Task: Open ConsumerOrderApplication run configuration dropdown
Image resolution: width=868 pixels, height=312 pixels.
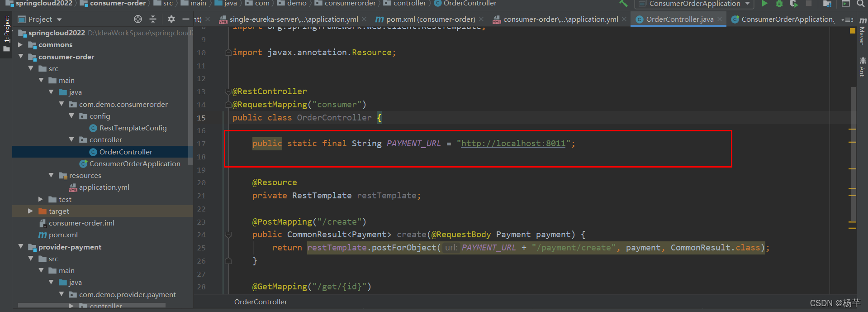Action: tap(694, 4)
